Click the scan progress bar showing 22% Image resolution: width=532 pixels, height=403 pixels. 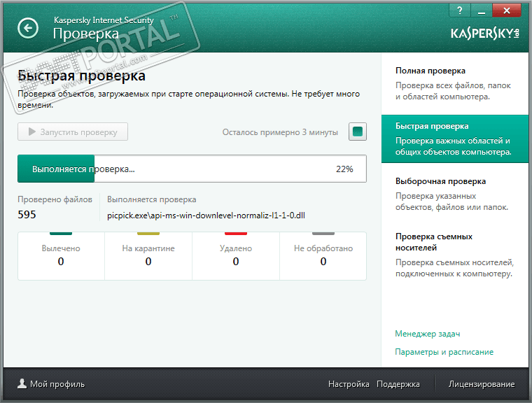click(x=192, y=169)
